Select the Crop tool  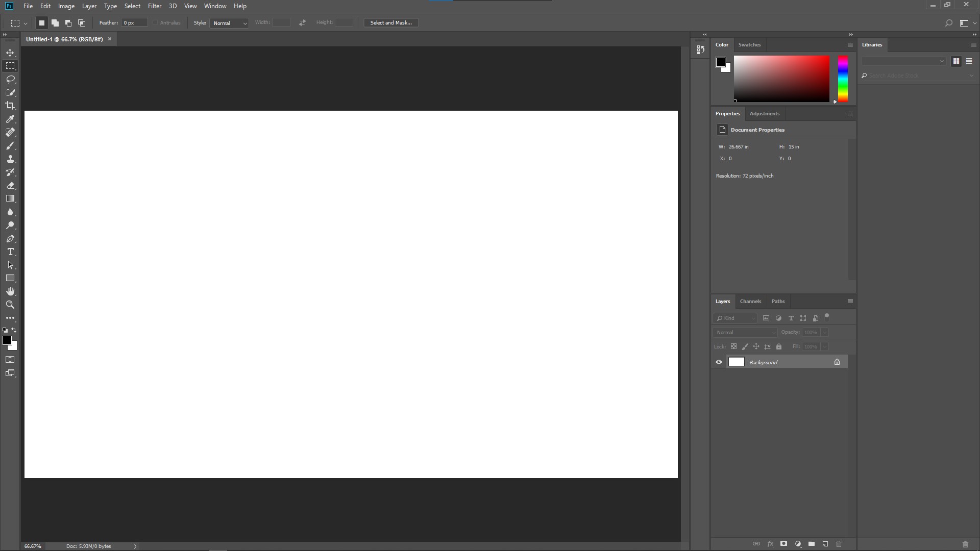(x=10, y=106)
